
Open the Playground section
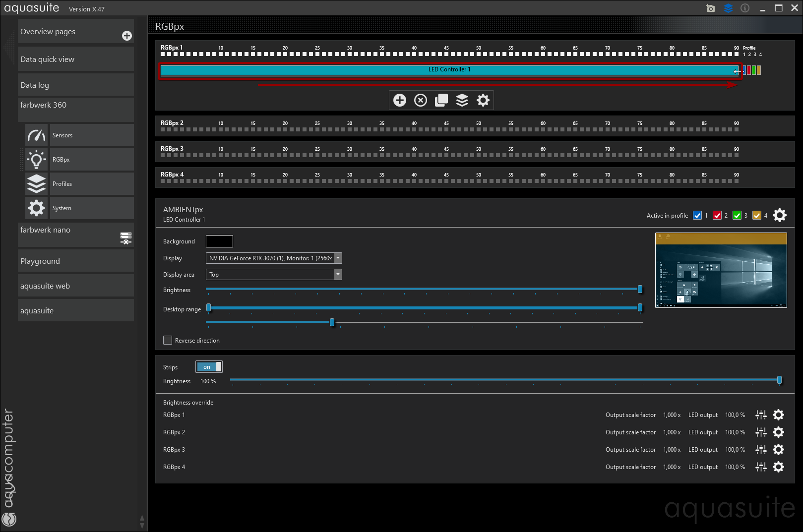click(75, 261)
